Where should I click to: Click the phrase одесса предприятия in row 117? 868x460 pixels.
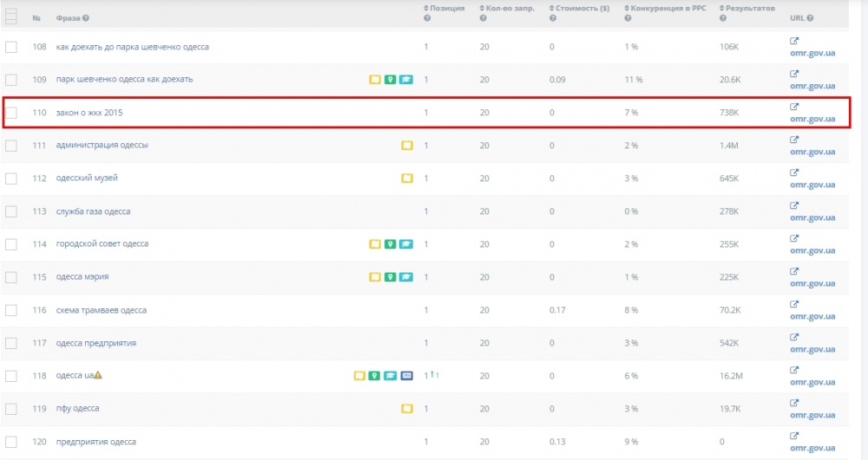[x=95, y=343]
